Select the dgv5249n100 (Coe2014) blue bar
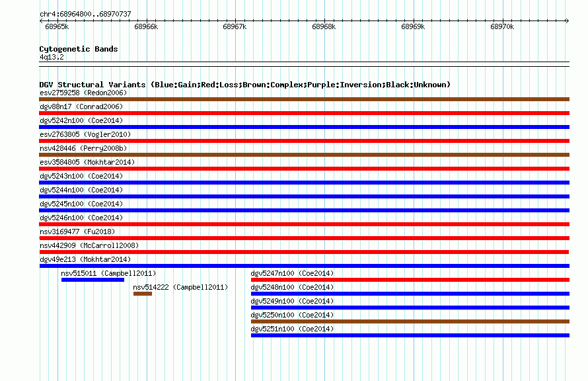This screenshot has height=381, width=588. tap(410, 308)
